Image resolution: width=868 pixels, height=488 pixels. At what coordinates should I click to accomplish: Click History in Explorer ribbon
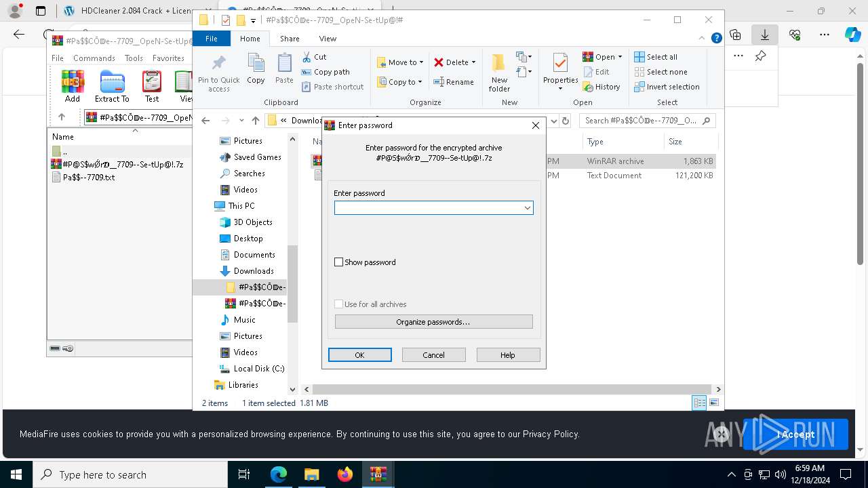click(x=601, y=87)
